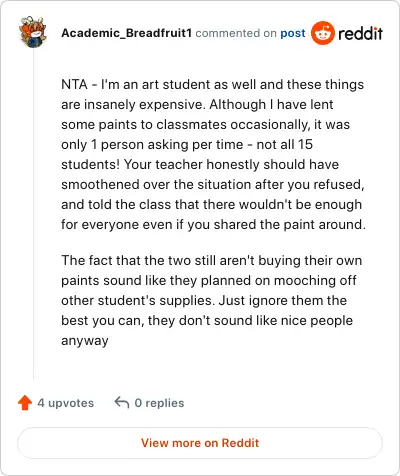400x476 pixels.
Task: Click the 'Your teacher honestly should have' line
Action: point(231,164)
